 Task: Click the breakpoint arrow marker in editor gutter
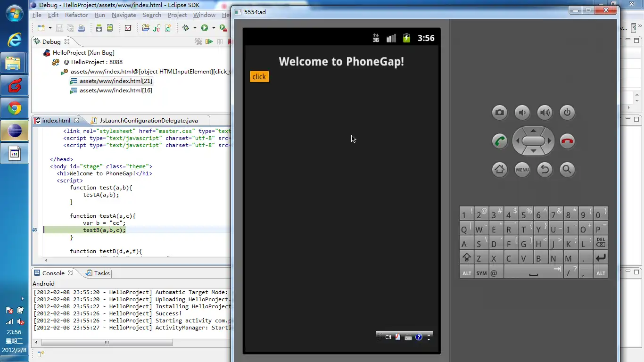35,230
